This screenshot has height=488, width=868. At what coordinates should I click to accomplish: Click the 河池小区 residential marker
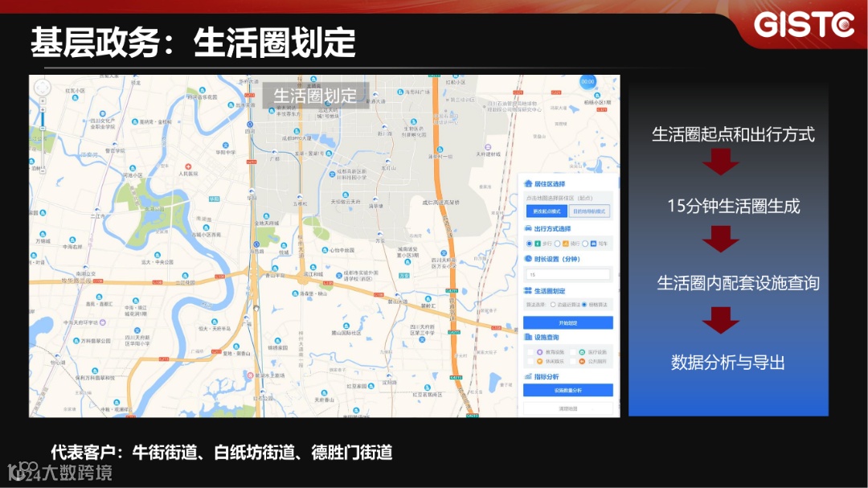pyautogui.click(x=133, y=168)
